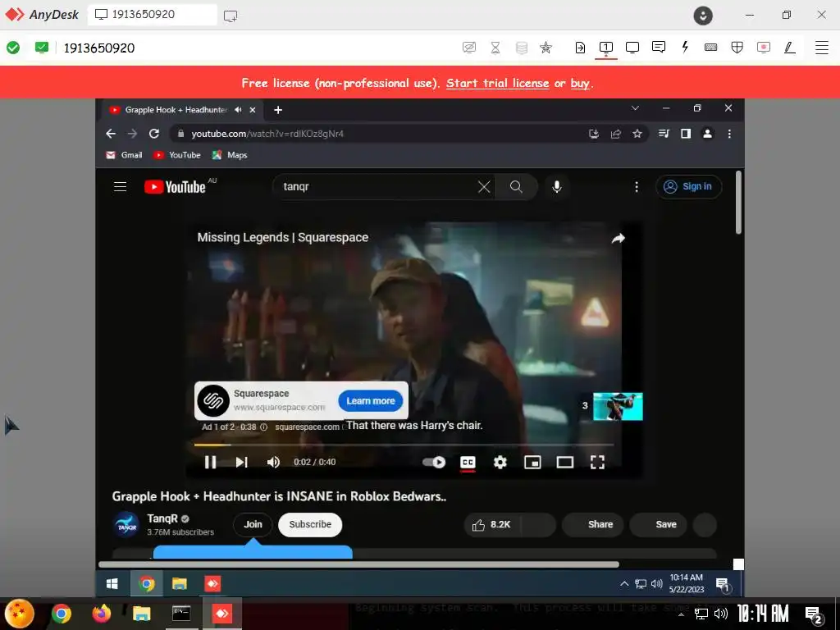Mute the Chrome tab audio icon
This screenshot has height=630, width=840.
click(238, 110)
